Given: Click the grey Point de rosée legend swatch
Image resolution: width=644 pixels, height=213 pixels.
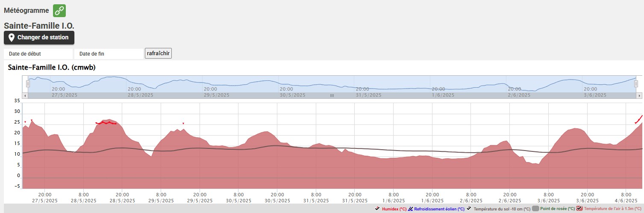Looking at the screenshot, I should point(535,209).
